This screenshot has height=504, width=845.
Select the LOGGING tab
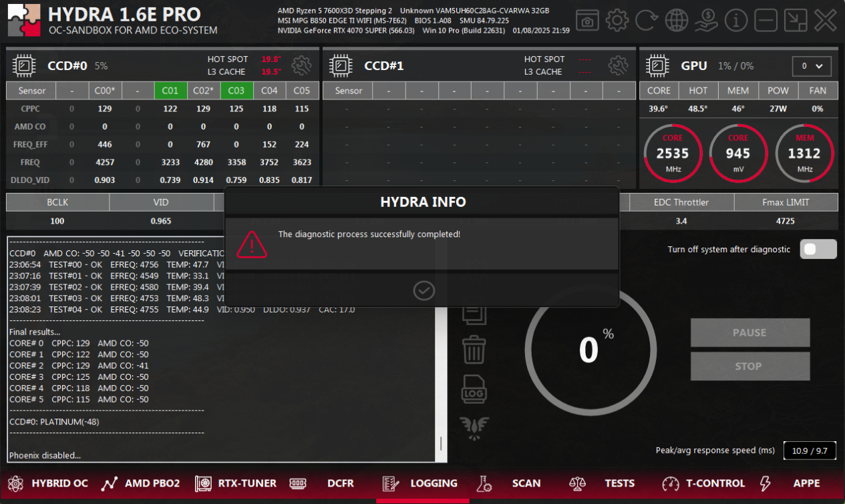point(421,483)
